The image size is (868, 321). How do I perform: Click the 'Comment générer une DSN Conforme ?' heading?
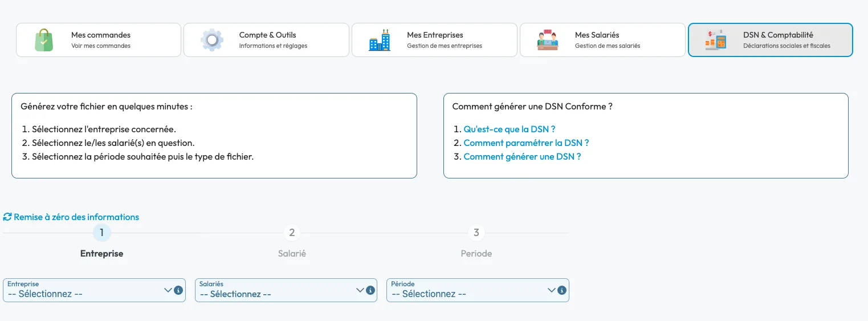[532, 107]
